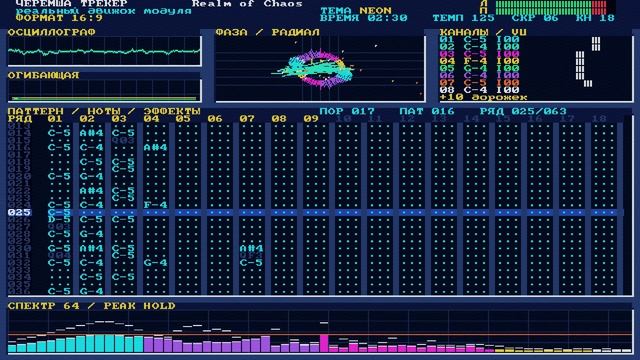Click the C-5 note in column 07
Screen dimensions: 640x360
(x=251, y=262)
